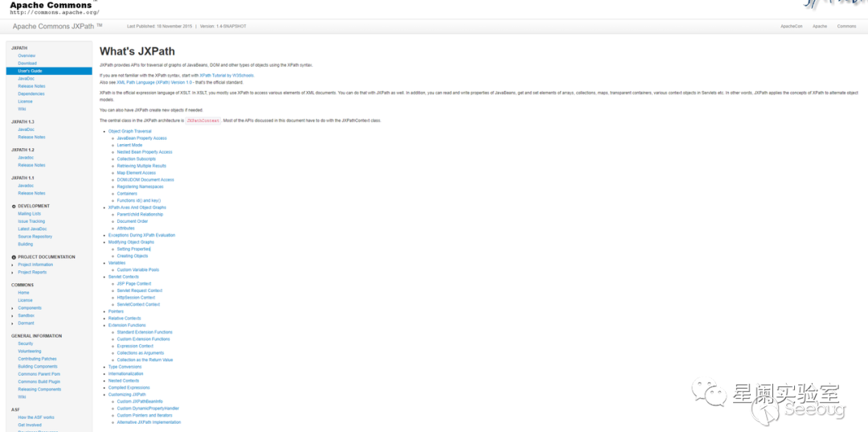Open the Home link under COMMONS

[23, 293]
